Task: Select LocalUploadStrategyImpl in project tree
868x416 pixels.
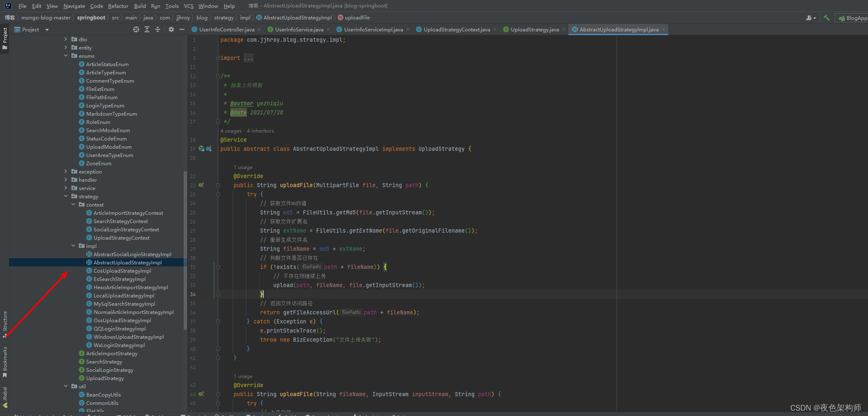Action: 124,295
